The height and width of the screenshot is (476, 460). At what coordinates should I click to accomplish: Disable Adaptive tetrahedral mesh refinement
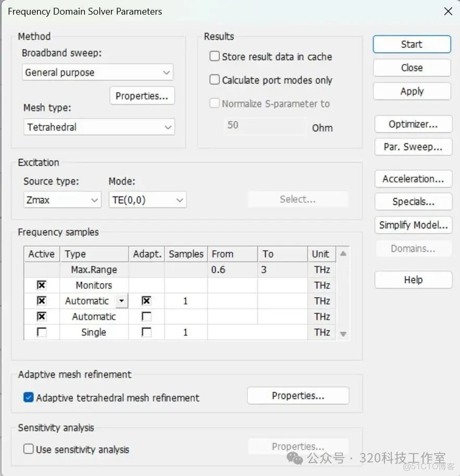click(x=28, y=397)
